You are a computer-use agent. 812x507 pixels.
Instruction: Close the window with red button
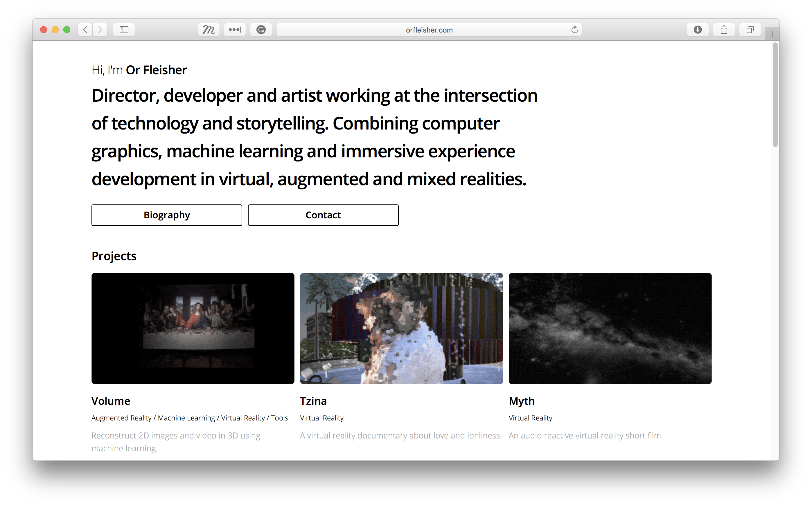point(44,30)
